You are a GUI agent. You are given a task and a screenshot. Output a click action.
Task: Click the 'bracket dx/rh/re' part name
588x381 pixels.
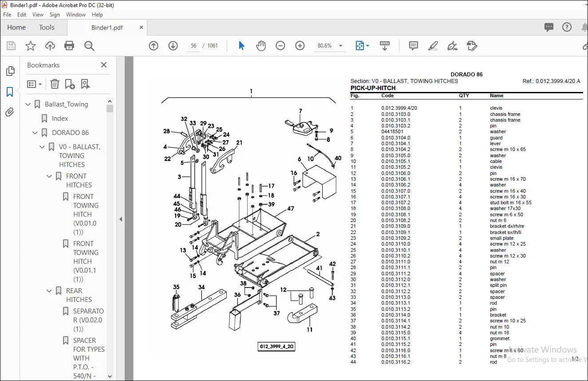pyautogui.click(x=507, y=226)
